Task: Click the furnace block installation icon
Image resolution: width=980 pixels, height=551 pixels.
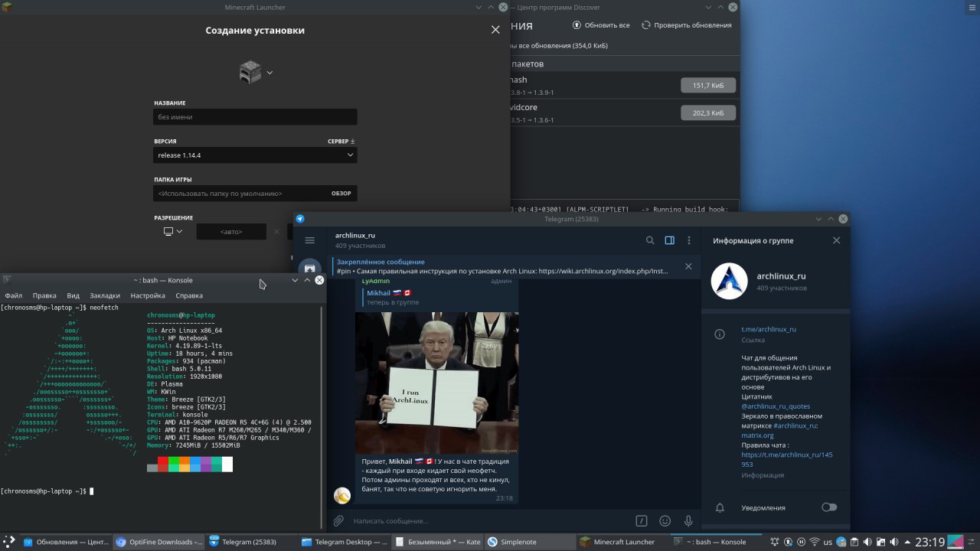Action: (x=250, y=73)
